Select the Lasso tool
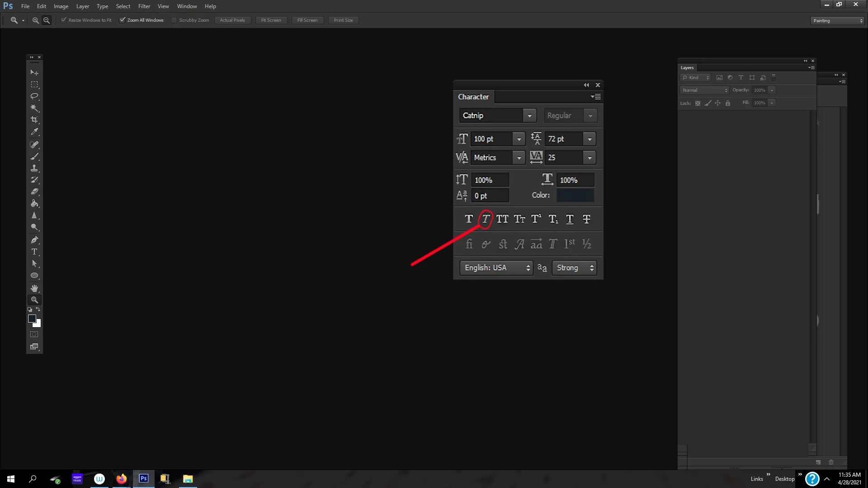Screen dimensions: 868x488 (x=34, y=96)
